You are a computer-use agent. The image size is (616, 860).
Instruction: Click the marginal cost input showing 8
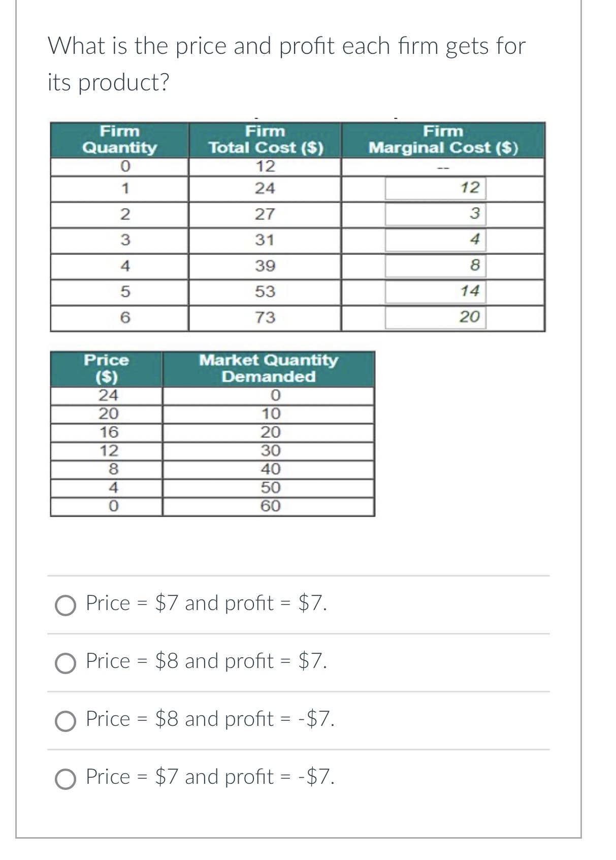[437, 265]
